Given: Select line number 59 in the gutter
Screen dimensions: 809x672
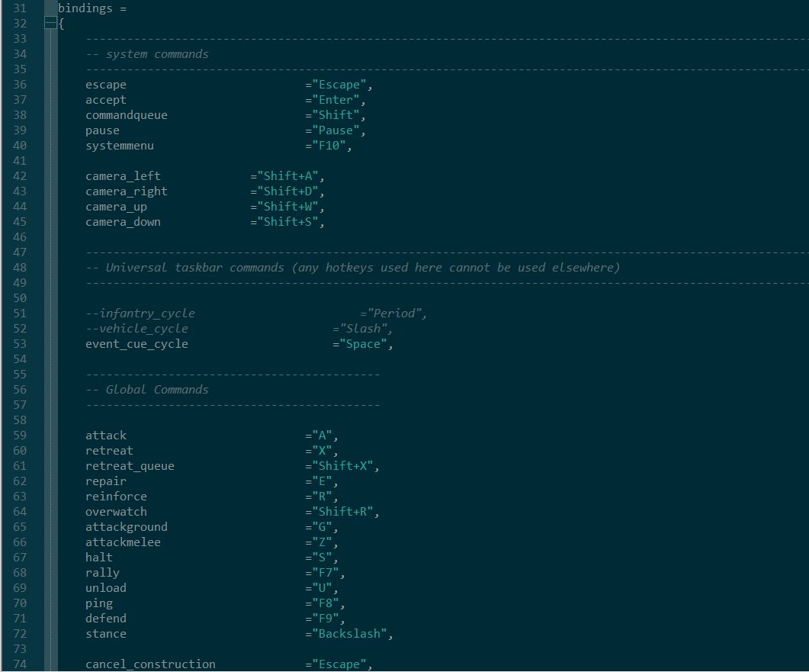Looking at the screenshot, I should click(x=20, y=436).
